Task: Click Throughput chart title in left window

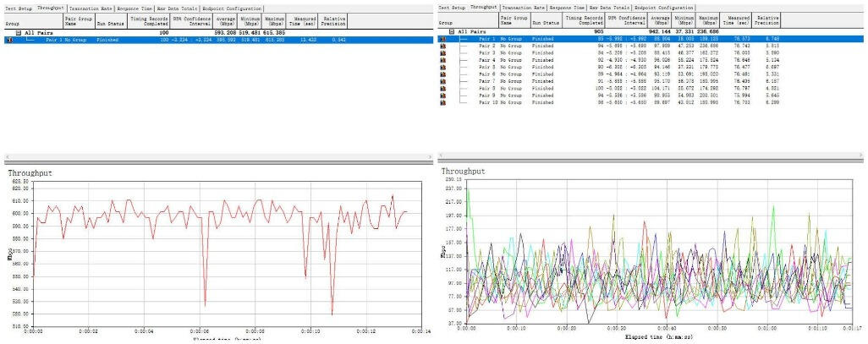Action: 30,173
